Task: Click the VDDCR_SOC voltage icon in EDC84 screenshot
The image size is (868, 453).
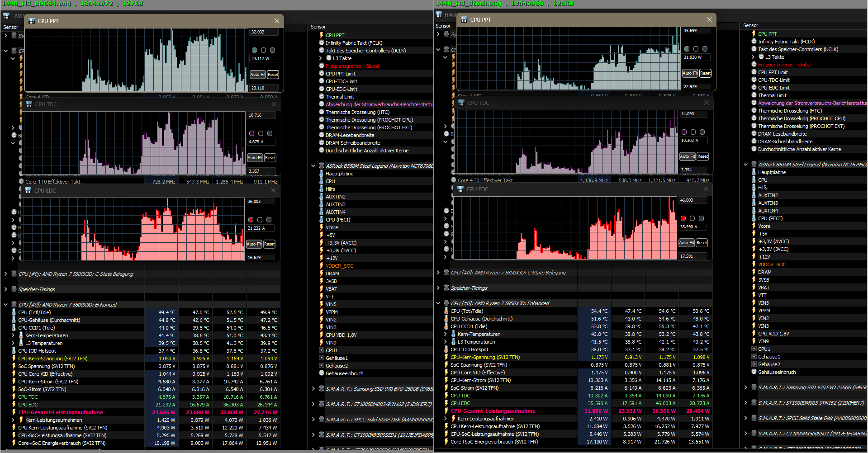Action: pyautogui.click(x=322, y=266)
